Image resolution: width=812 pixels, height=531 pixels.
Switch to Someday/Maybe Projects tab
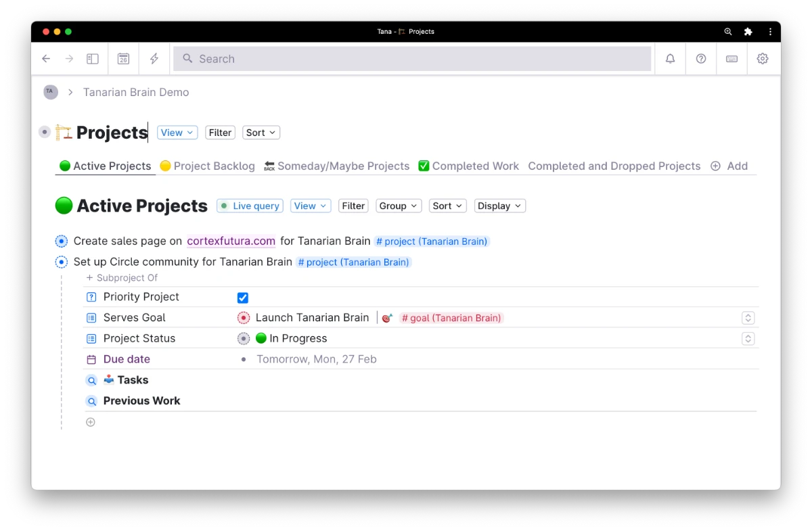[x=336, y=166]
